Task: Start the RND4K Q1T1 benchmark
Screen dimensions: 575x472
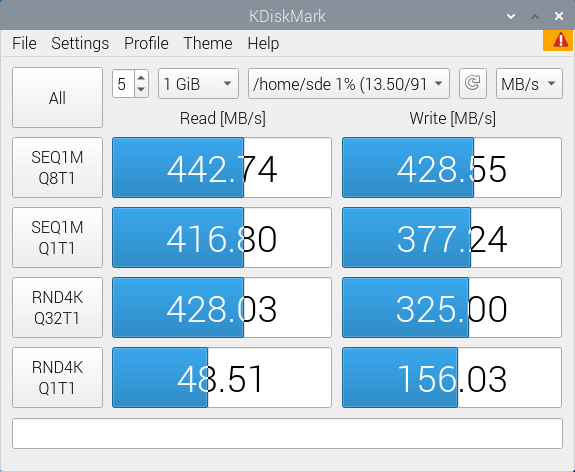Action: pyautogui.click(x=58, y=377)
